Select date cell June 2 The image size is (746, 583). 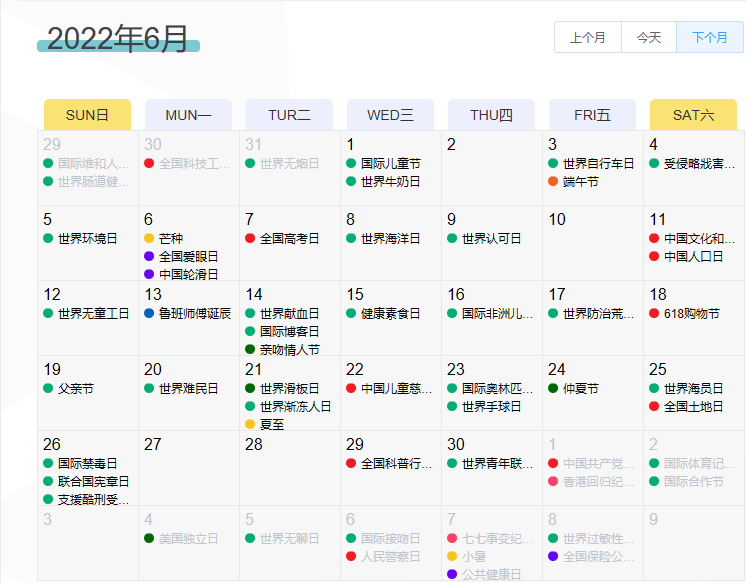(x=492, y=168)
